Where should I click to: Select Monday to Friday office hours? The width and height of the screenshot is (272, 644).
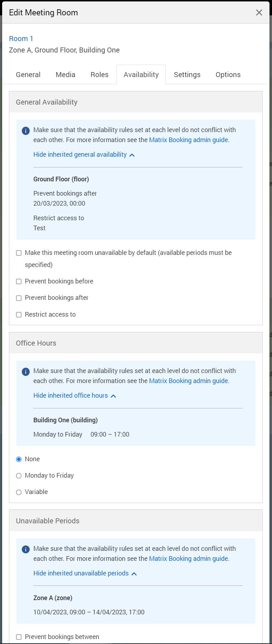coord(19,476)
